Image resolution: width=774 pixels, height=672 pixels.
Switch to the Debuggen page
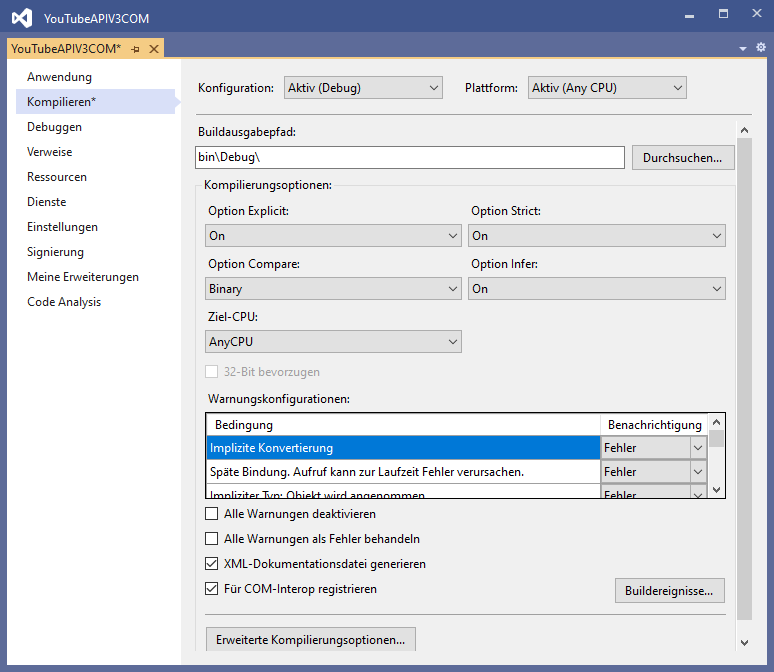click(54, 127)
